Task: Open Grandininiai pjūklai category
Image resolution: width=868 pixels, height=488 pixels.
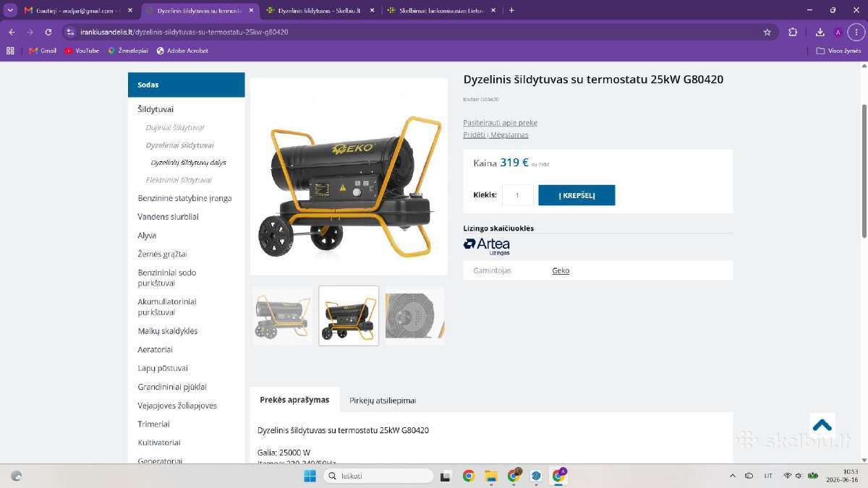Action: point(172,387)
